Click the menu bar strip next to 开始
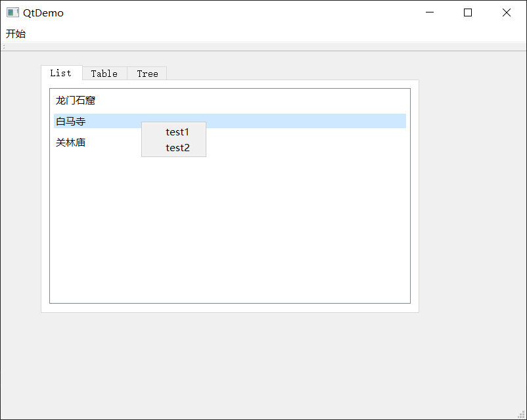 tap(131, 34)
